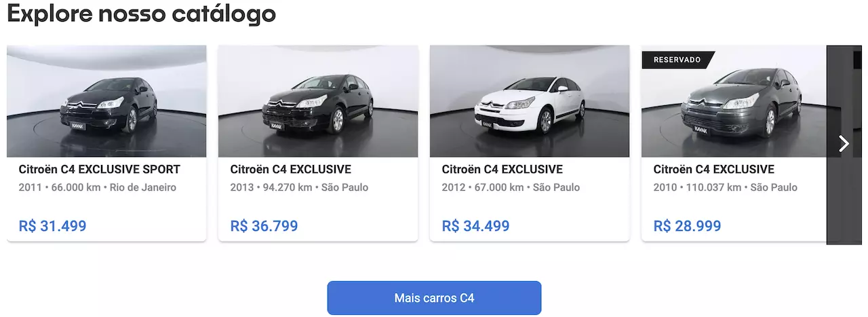Click the 'Mais carros C4' button
This screenshot has width=868, height=317.
tap(434, 298)
